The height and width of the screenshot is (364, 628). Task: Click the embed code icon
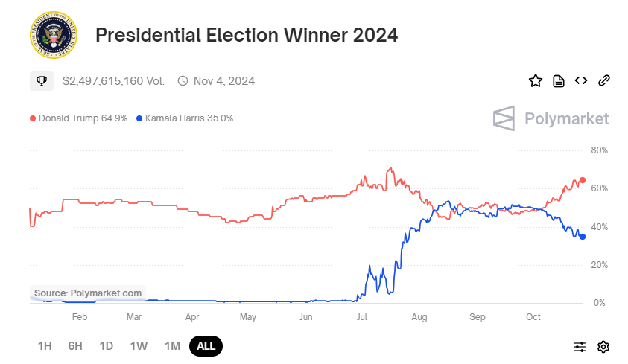(581, 80)
